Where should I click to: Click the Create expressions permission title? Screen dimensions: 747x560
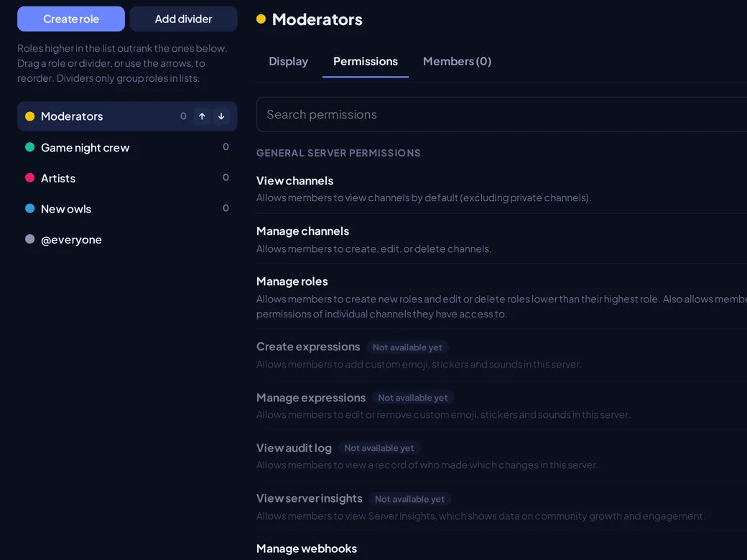308,347
